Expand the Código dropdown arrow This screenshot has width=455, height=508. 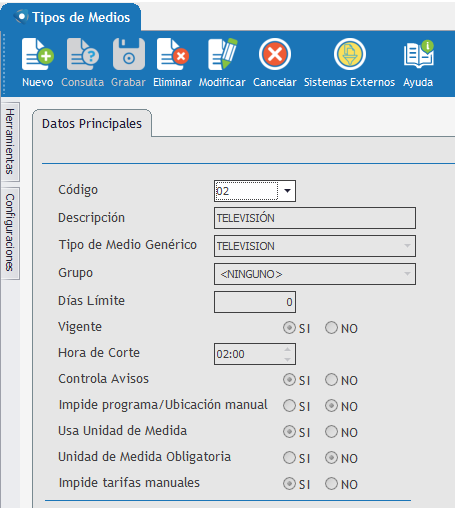point(287,191)
